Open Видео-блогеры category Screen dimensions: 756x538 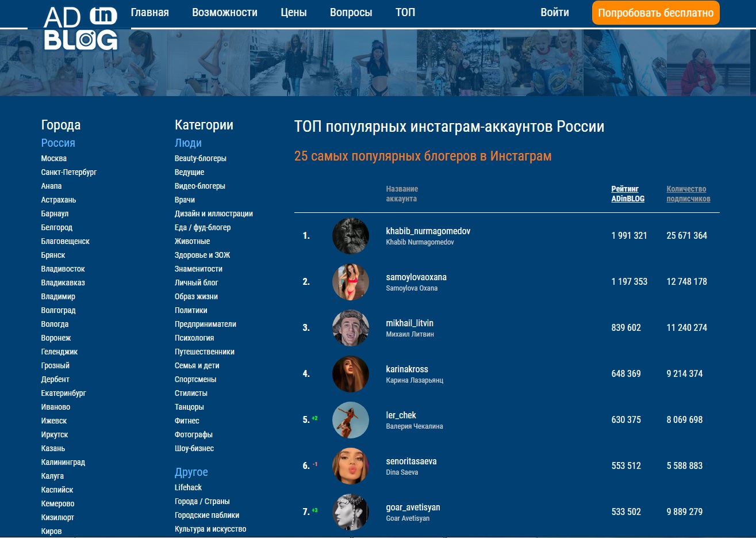(x=200, y=186)
